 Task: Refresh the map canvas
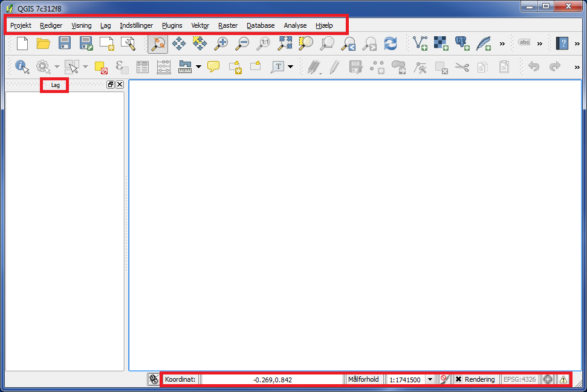[x=391, y=43]
